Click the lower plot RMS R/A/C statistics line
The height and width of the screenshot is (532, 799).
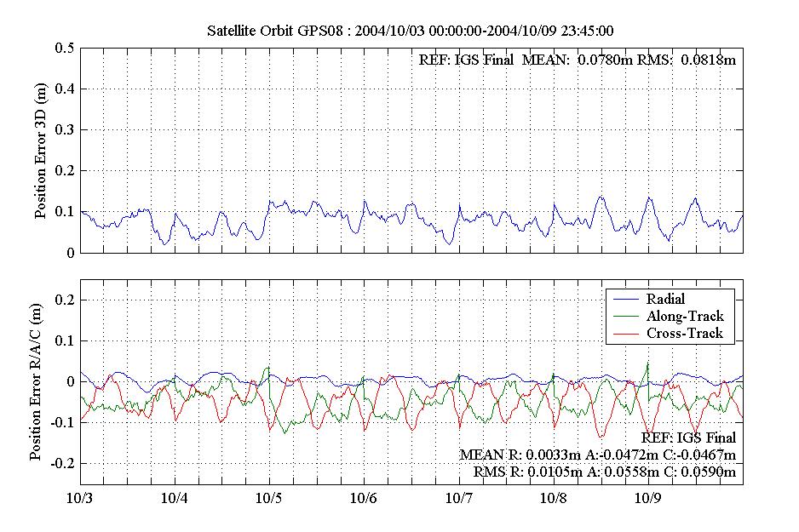point(604,472)
